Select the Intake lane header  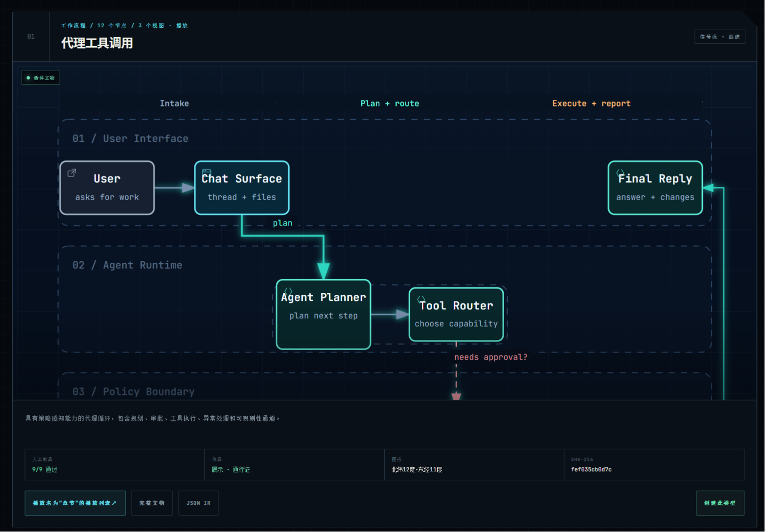pyautogui.click(x=174, y=104)
